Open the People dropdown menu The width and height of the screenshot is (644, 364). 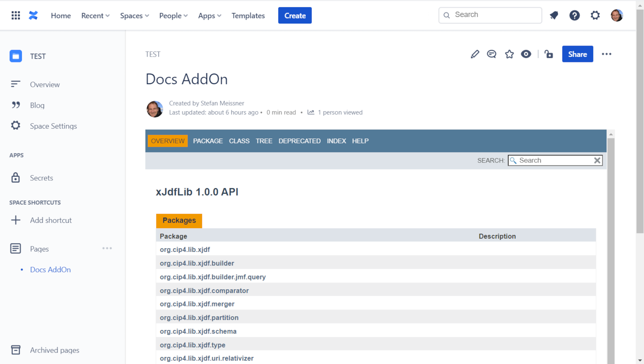click(x=173, y=16)
